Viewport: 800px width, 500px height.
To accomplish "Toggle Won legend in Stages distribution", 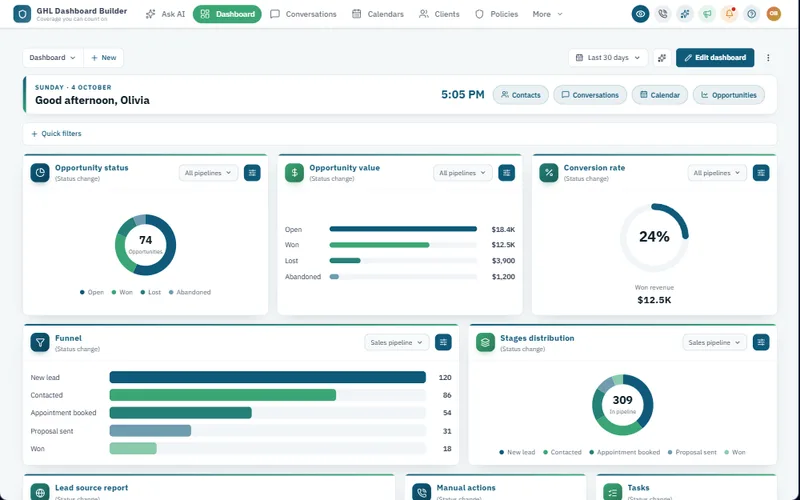I will click(735, 452).
